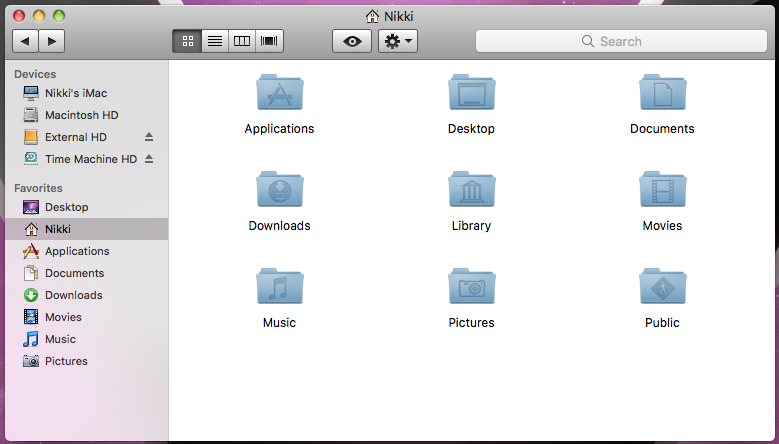Click the Devices section header
Image resolution: width=779 pixels, height=444 pixels.
35,74
